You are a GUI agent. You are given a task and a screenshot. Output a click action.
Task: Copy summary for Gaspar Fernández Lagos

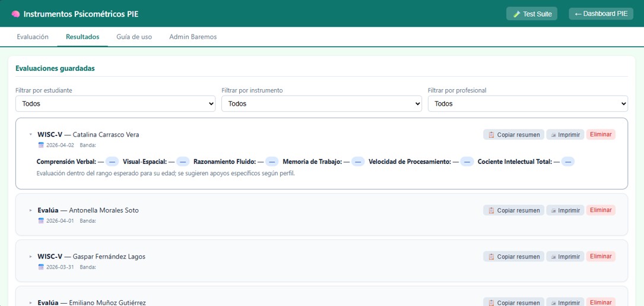click(513, 257)
